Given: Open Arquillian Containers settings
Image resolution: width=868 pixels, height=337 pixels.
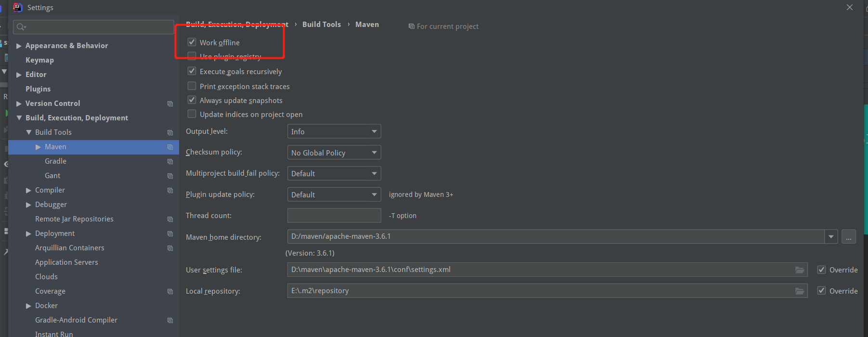Looking at the screenshot, I should (69, 248).
